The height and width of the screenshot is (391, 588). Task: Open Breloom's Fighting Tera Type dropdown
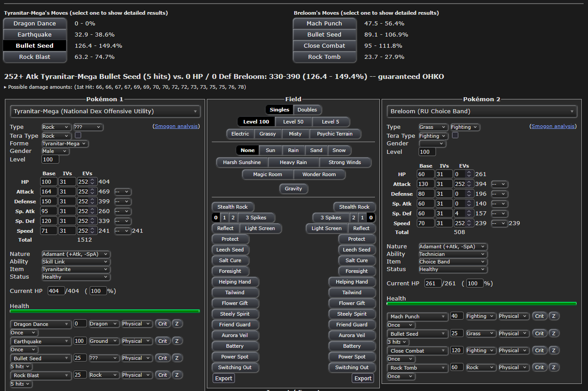click(x=433, y=136)
